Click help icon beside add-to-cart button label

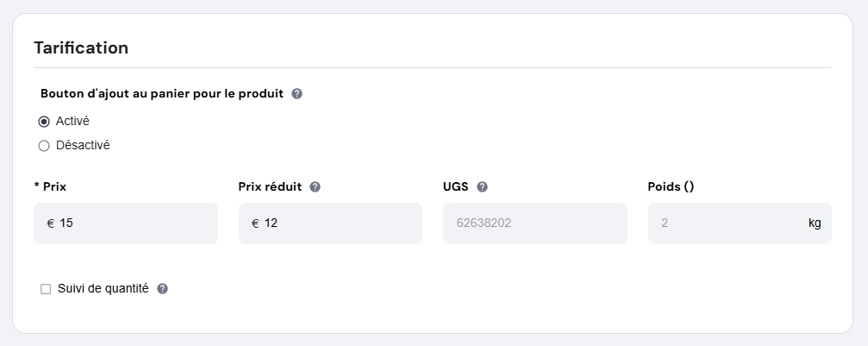[x=297, y=94]
